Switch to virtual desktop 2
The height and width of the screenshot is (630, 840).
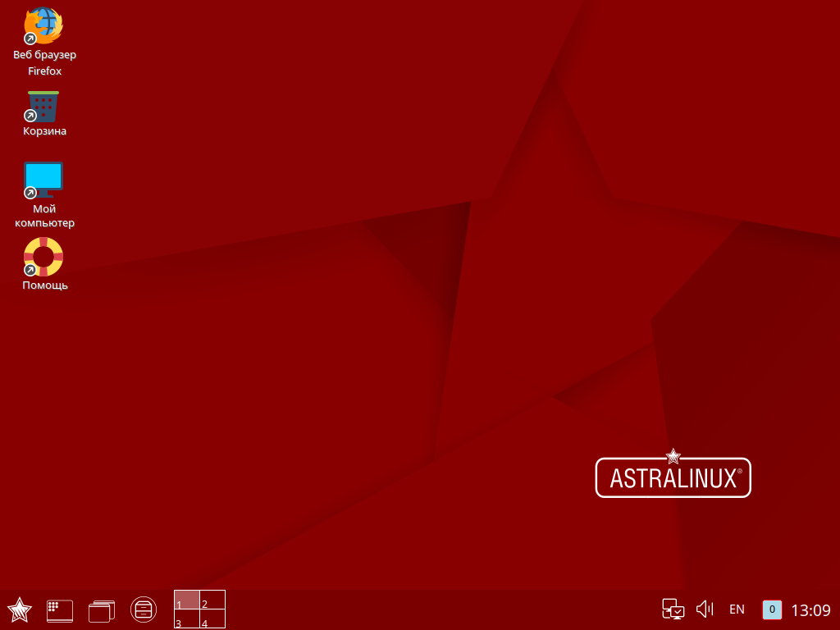click(x=212, y=600)
